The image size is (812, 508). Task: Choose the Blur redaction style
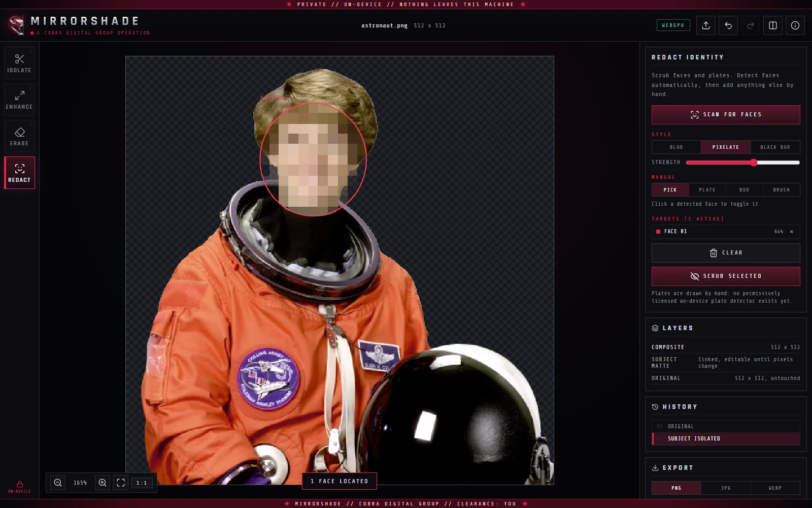676,147
